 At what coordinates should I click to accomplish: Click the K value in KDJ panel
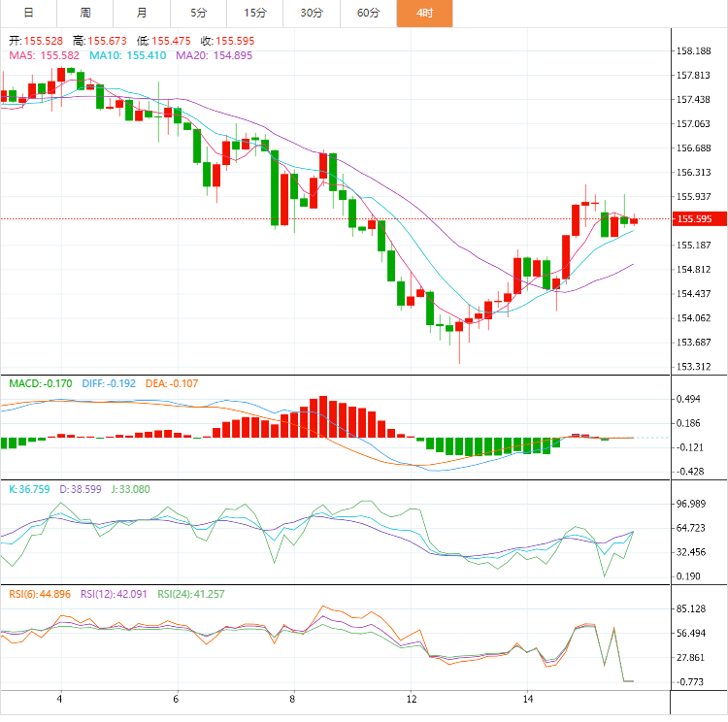(x=30, y=489)
